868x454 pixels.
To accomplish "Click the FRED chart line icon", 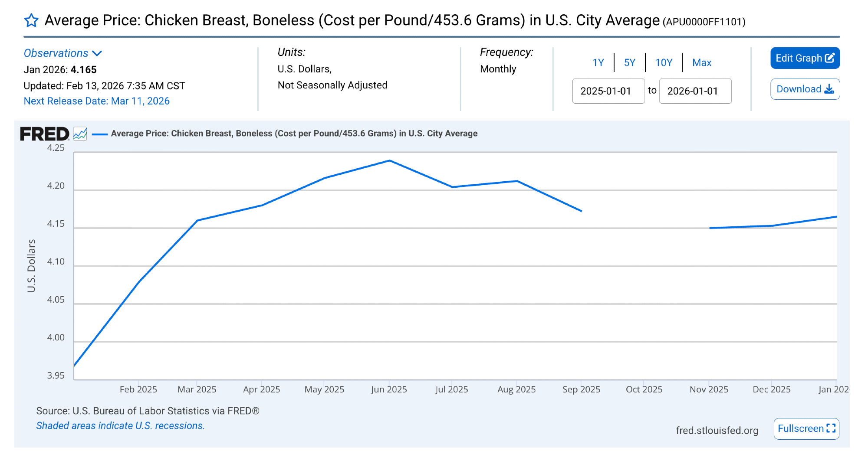I will pos(80,134).
